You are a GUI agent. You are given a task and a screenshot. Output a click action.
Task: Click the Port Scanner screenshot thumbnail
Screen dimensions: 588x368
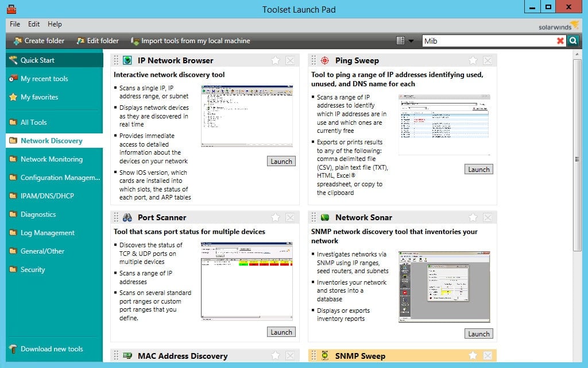(x=247, y=281)
